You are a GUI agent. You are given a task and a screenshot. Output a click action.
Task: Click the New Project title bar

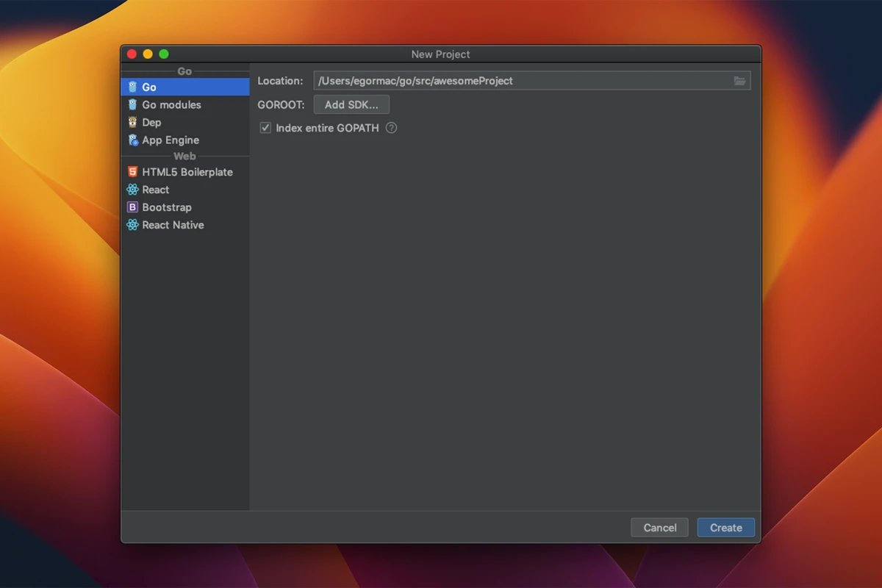(x=441, y=54)
